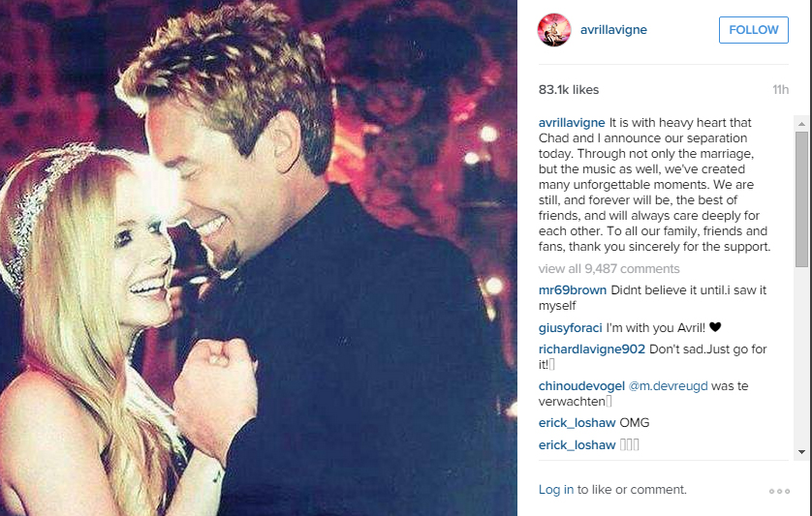This screenshot has height=516, width=812.
Task: Click the @m.devreugd mention
Action: (668, 386)
